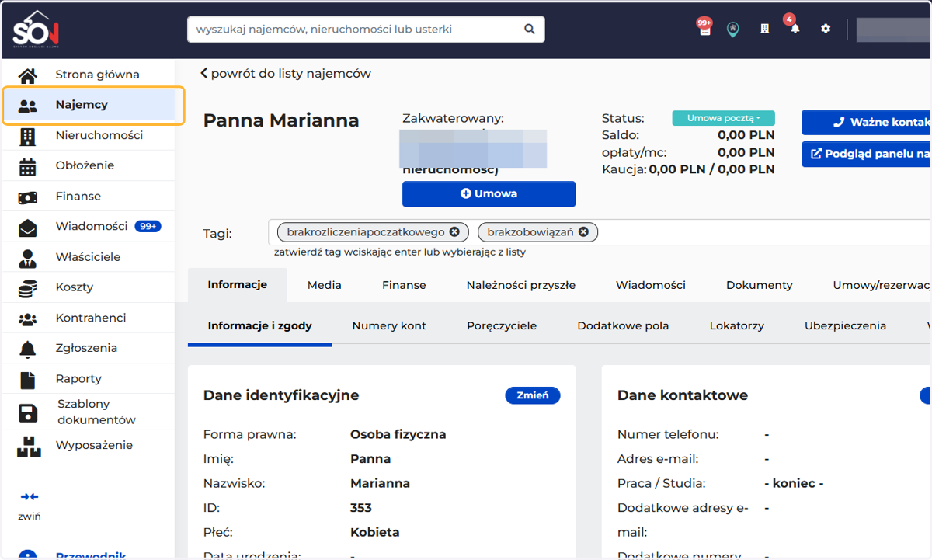Click the zwiń sidebar collapse label
Viewport: 932px width, 560px height.
[x=30, y=516]
